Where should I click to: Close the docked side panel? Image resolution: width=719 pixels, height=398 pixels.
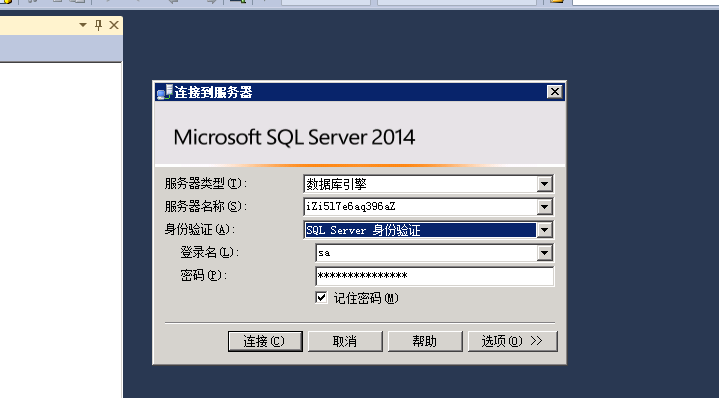(x=114, y=25)
